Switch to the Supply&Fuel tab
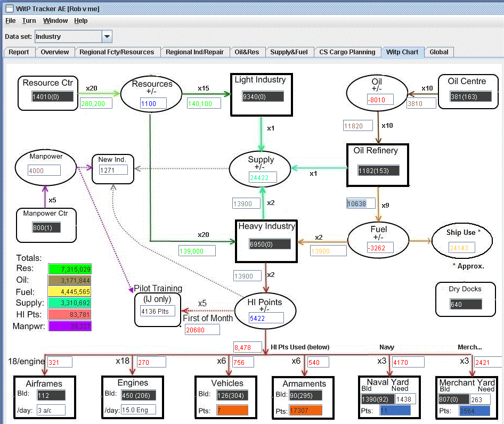 point(289,52)
